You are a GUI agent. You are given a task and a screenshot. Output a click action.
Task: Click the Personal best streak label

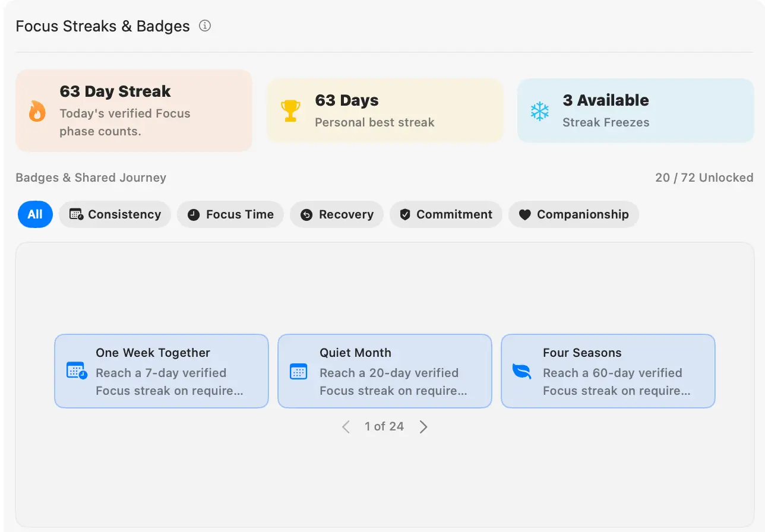(375, 122)
